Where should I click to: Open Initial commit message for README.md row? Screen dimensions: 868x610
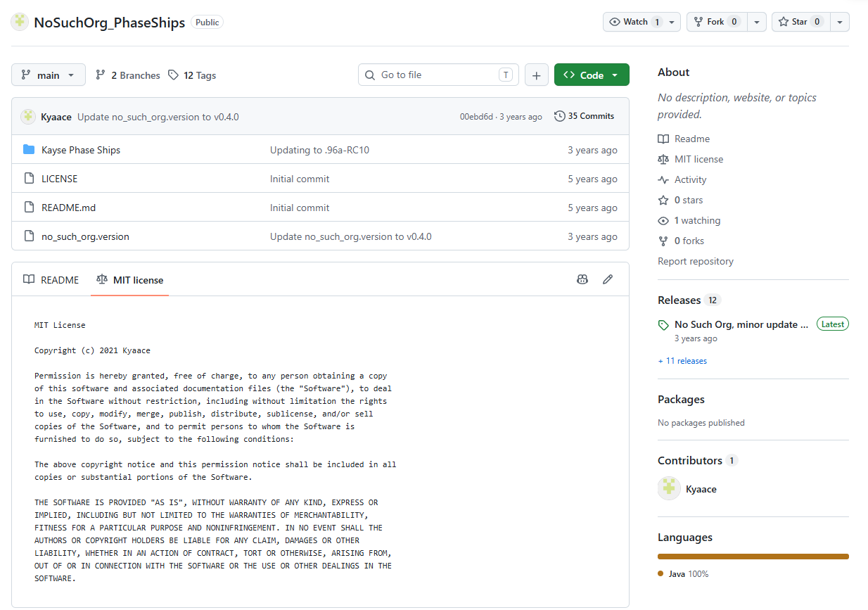(300, 208)
